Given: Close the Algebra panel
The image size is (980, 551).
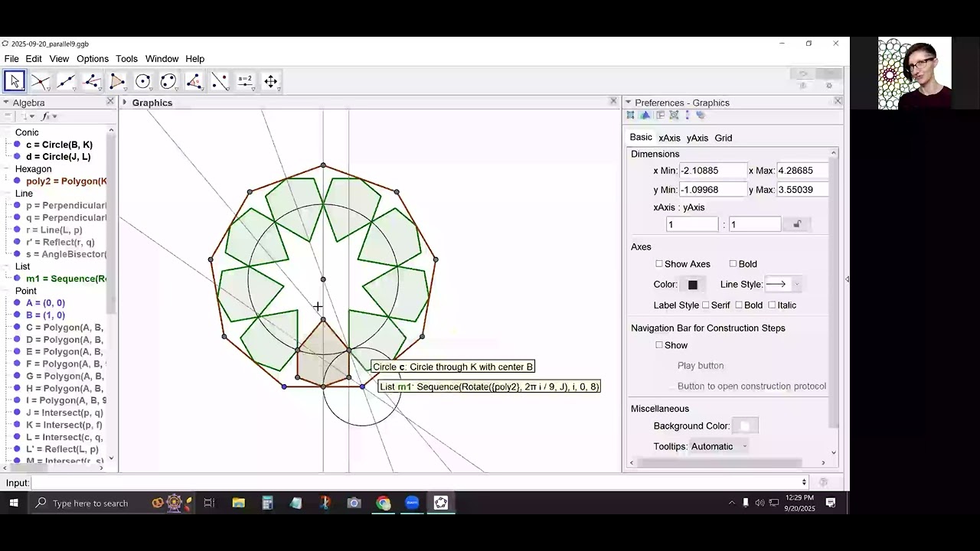Looking at the screenshot, I should [110, 102].
